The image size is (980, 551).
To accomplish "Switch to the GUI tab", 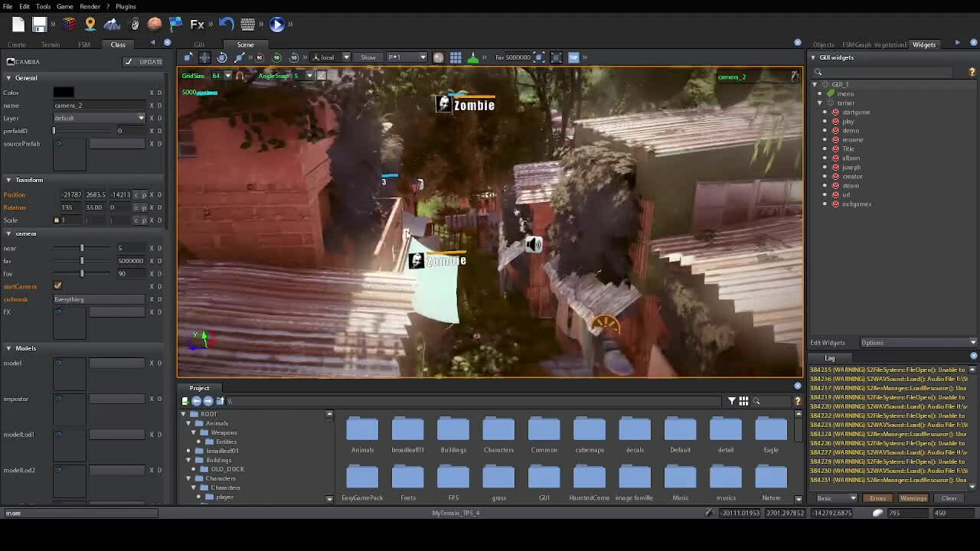I will [199, 44].
